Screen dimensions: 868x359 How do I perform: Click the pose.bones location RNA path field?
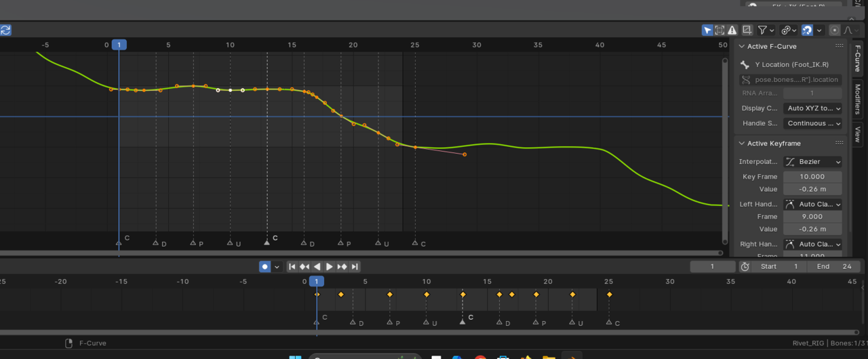coord(791,79)
